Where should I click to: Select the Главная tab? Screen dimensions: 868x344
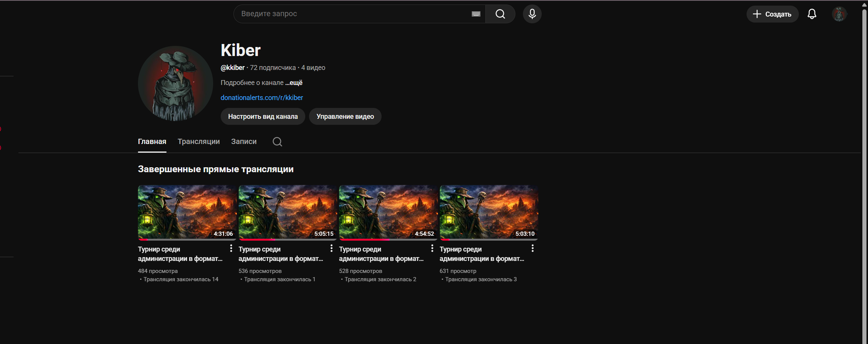[152, 142]
